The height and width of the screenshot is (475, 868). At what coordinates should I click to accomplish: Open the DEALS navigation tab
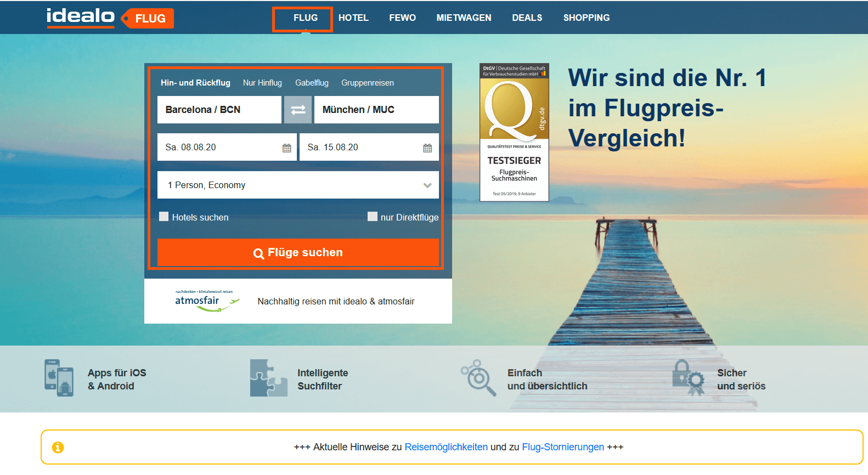[527, 18]
